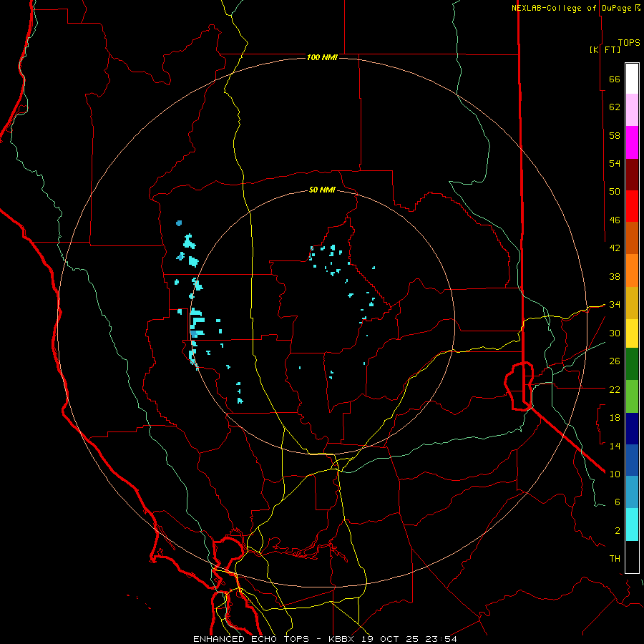Image resolution: width=644 pixels, height=644 pixels.
Task: Click the legend value 66
Action: tap(615, 79)
